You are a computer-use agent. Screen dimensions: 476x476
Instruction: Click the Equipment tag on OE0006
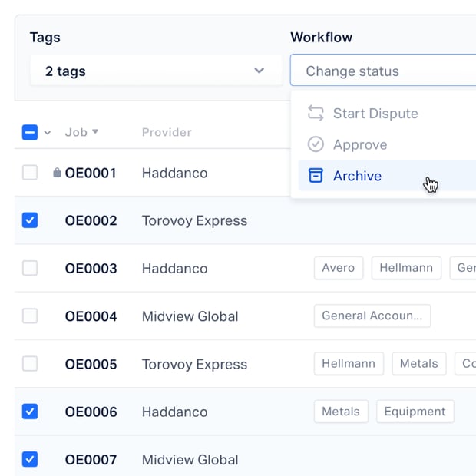[415, 412]
